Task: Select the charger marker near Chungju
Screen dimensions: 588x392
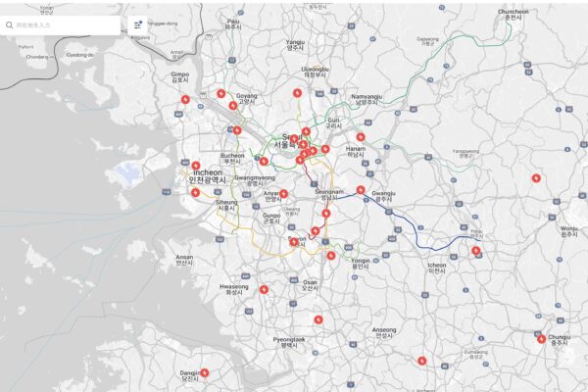Action: (x=541, y=339)
